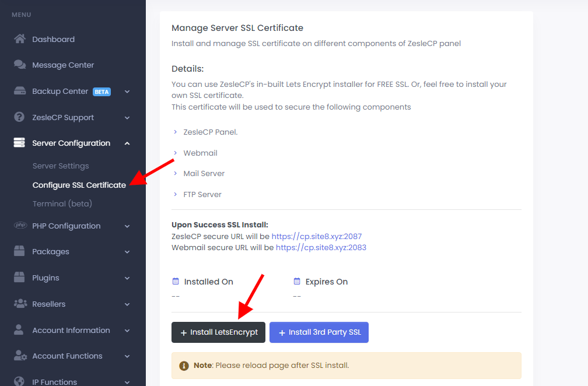Expand the Plugins submenu arrow
The height and width of the screenshot is (386, 588).
click(x=127, y=278)
